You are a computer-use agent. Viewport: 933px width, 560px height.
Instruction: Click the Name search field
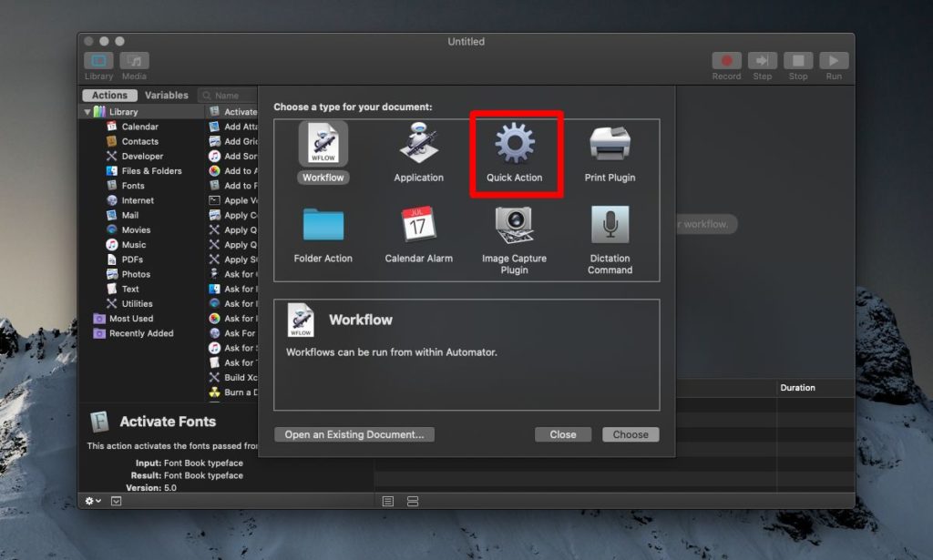[226, 95]
